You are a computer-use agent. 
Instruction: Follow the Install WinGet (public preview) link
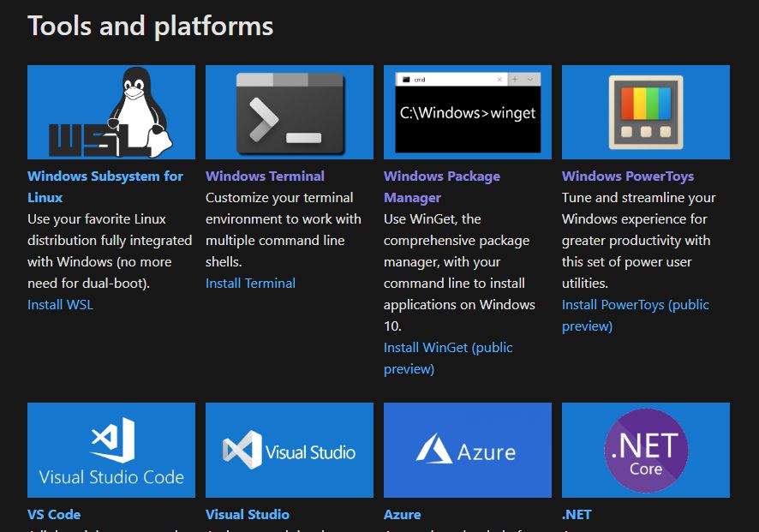(x=448, y=358)
